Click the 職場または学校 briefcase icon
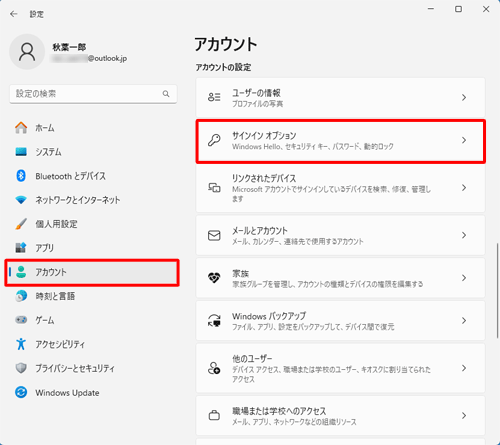500x445 pixels. tap(214, 415)
